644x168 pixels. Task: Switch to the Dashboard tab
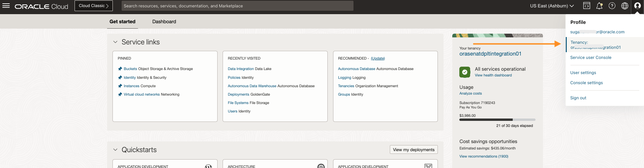tap(164, 22)
